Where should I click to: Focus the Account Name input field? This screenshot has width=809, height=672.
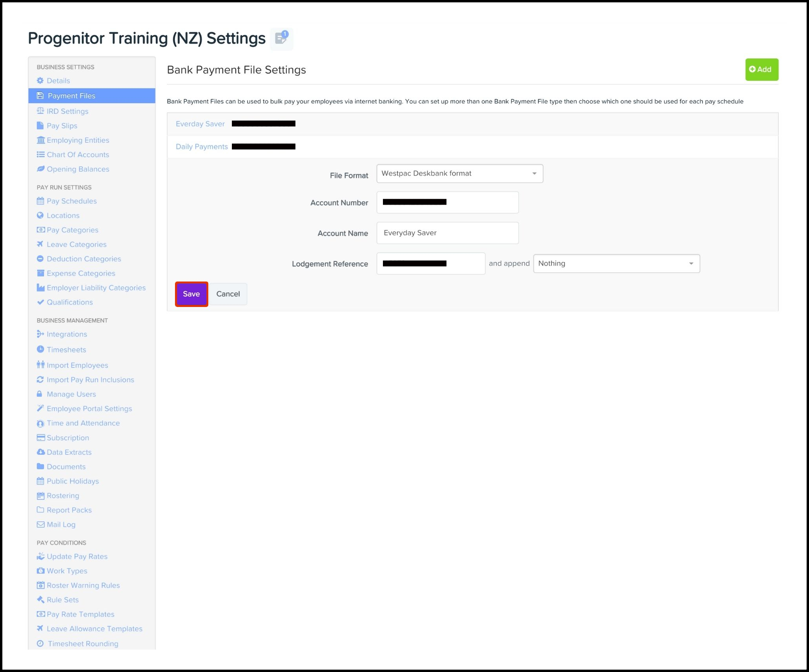point(447,233)
